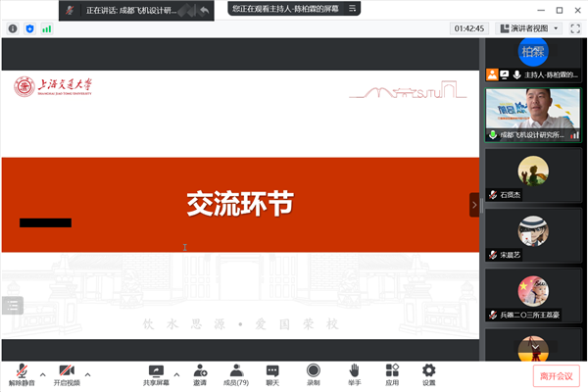Open the Apps (应用) icon
The width and height of the screenshot is (588, 392).
(392, 372)
